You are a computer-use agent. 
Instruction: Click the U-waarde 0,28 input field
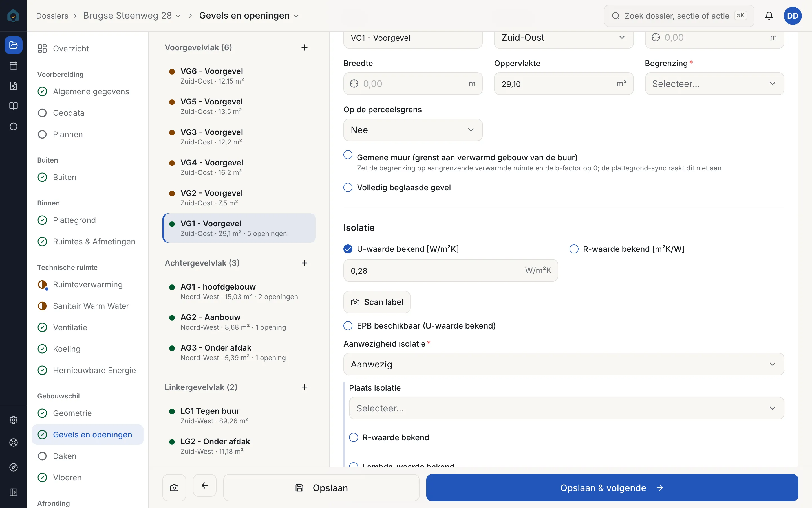(x=451, y=270)
